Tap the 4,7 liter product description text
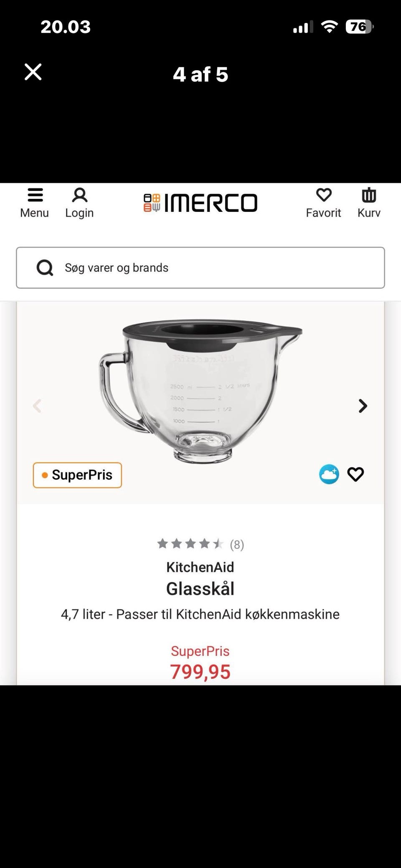 tap(200, 614)
